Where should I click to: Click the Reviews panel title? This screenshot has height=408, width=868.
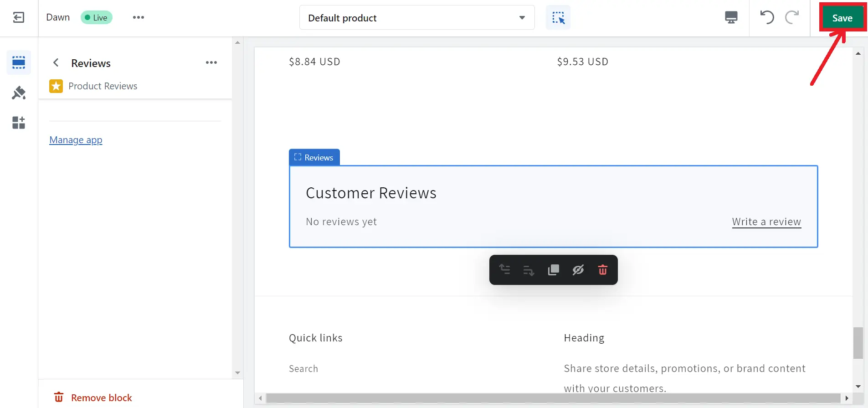click(x=91, y=63)
